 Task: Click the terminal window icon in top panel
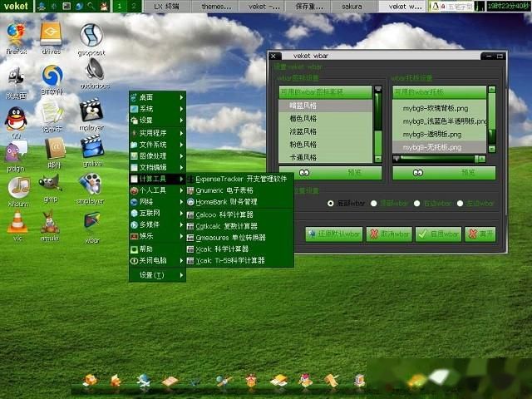66,6
